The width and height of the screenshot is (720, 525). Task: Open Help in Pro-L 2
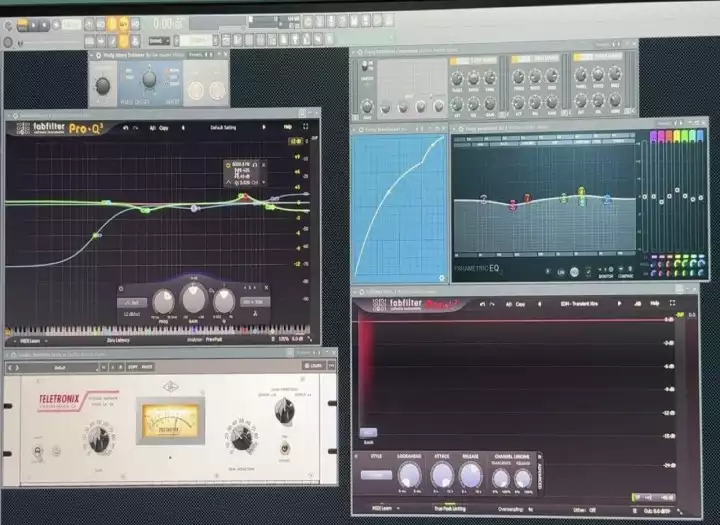pyautogui.click(x=655, y=303)
